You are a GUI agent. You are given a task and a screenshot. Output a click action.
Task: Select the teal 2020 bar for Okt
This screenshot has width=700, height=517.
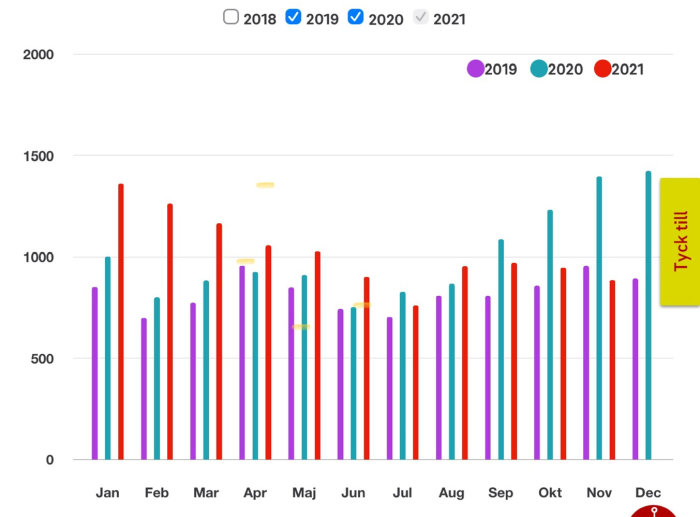pos(550,335)
